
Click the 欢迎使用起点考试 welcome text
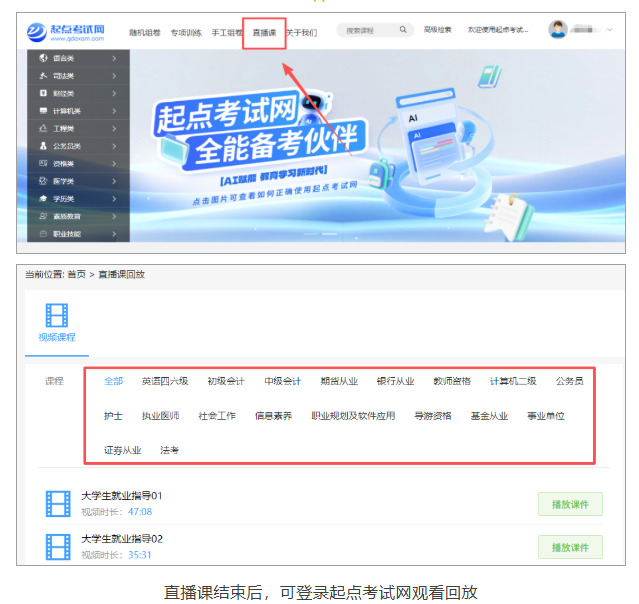pyautogui.click(x=498, y=29)
